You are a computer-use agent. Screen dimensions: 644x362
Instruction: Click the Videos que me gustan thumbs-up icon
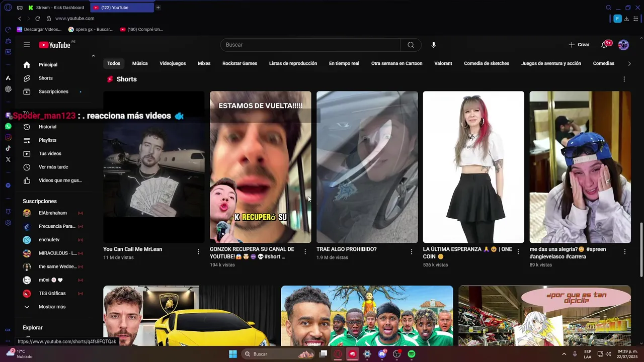pos(27,180)
